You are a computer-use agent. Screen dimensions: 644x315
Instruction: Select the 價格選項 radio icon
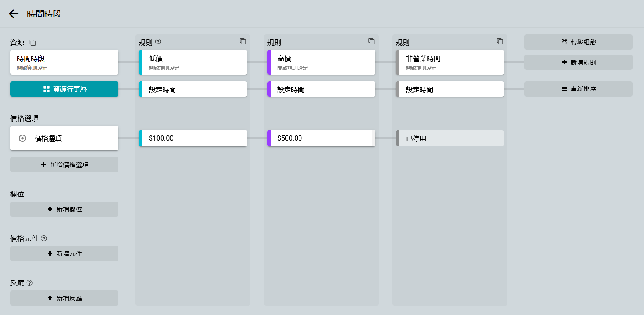point(23,138)
